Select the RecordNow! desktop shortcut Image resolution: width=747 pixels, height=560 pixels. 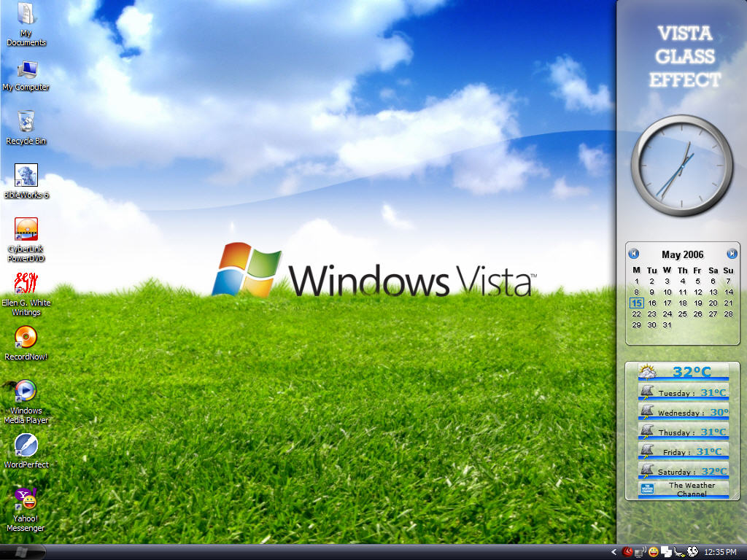point(26,343)
